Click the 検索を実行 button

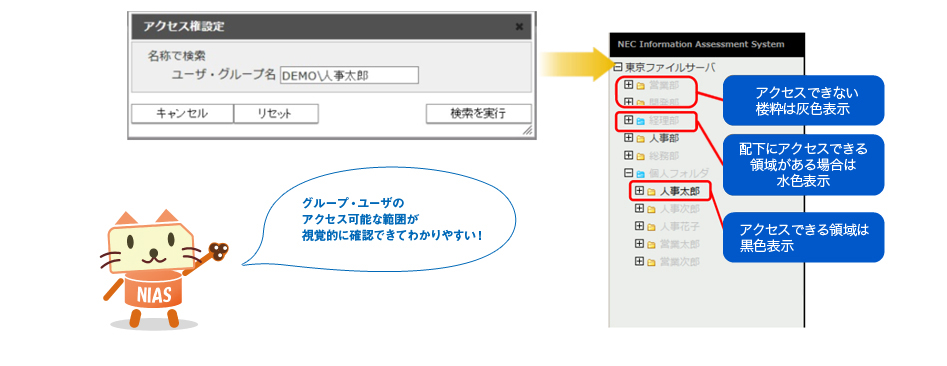pos(478,114)
